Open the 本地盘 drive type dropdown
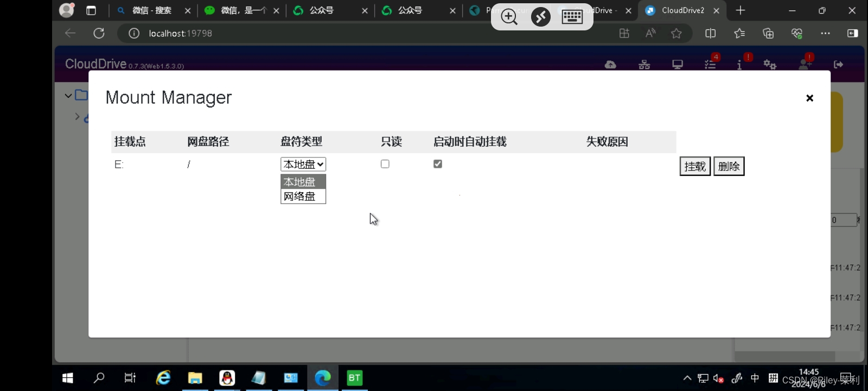Screen dimensions: 868x391 (303, 164)
